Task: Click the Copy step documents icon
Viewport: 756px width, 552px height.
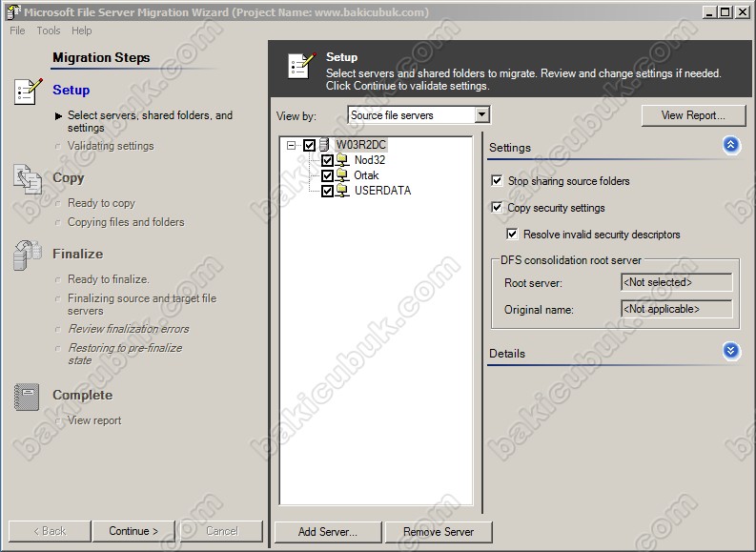Action: [x=28, y=179]
